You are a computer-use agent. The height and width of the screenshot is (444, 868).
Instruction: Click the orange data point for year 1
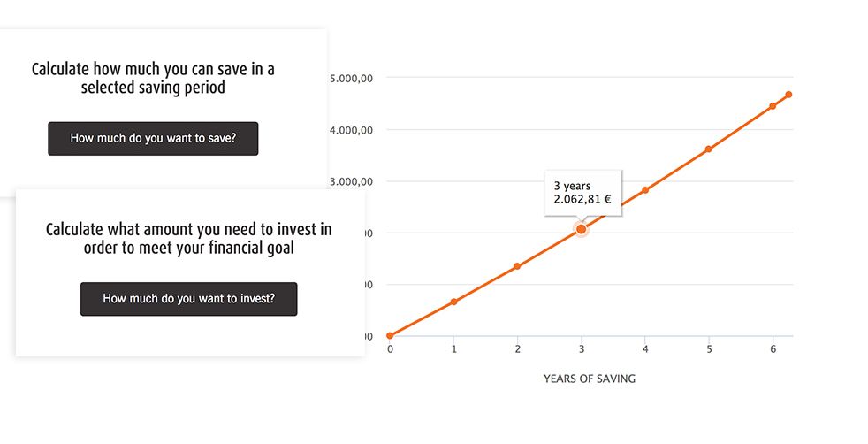(453, 302)
